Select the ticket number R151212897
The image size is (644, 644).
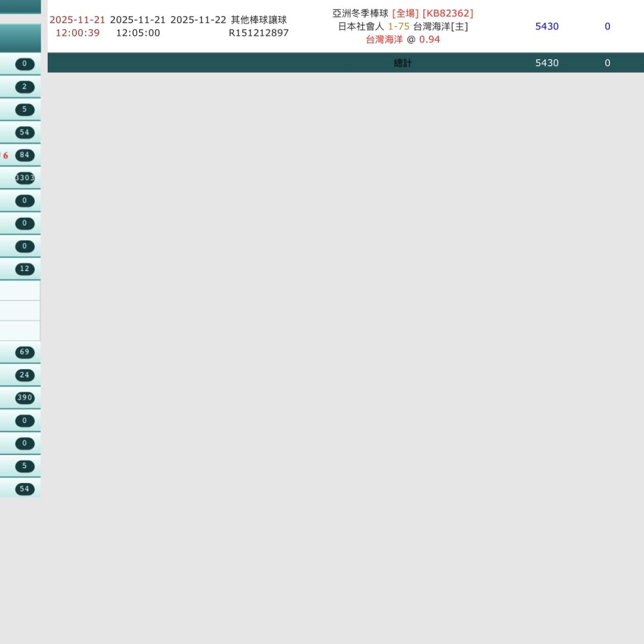[x=259, y=33]
